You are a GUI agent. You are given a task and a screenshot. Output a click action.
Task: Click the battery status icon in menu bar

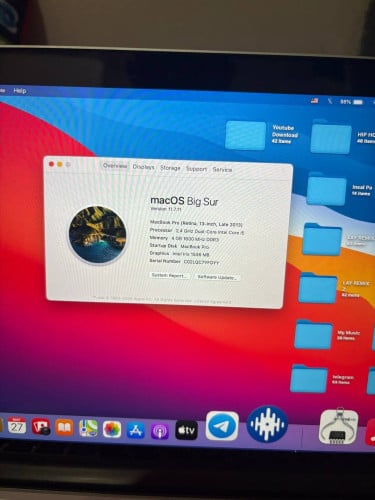pos(358,102)
